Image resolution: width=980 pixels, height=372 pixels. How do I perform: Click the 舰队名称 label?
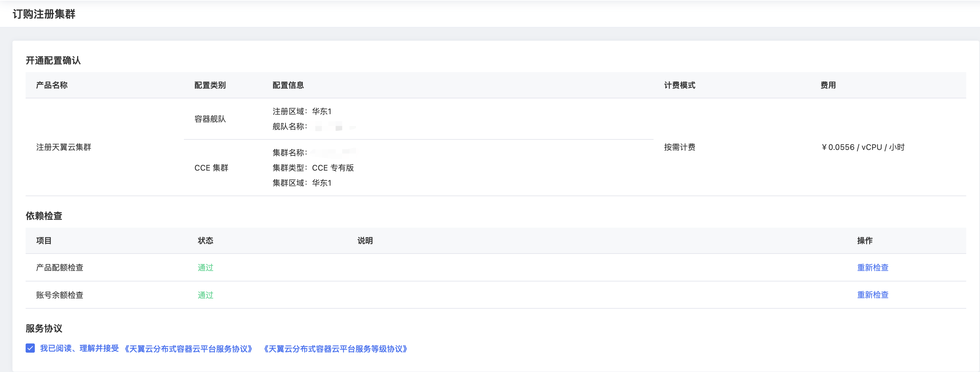point(290,127)
